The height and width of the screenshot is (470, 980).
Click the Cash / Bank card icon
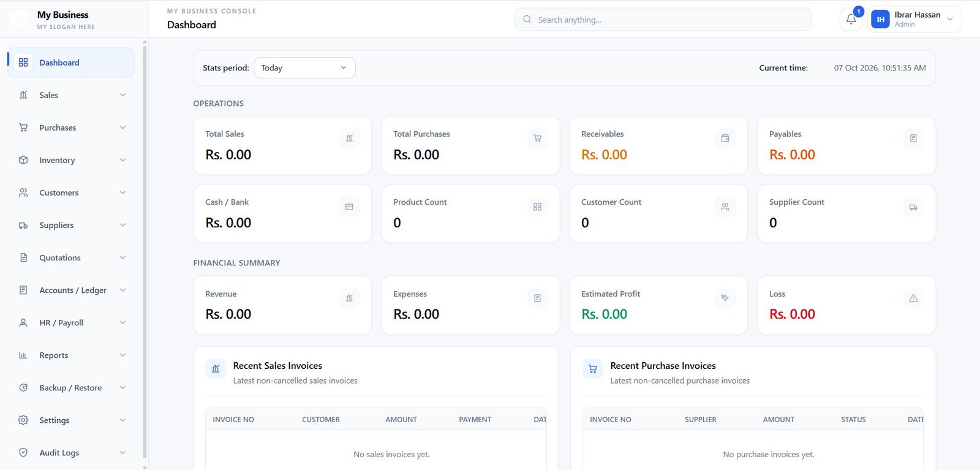(x=349, y=207)
